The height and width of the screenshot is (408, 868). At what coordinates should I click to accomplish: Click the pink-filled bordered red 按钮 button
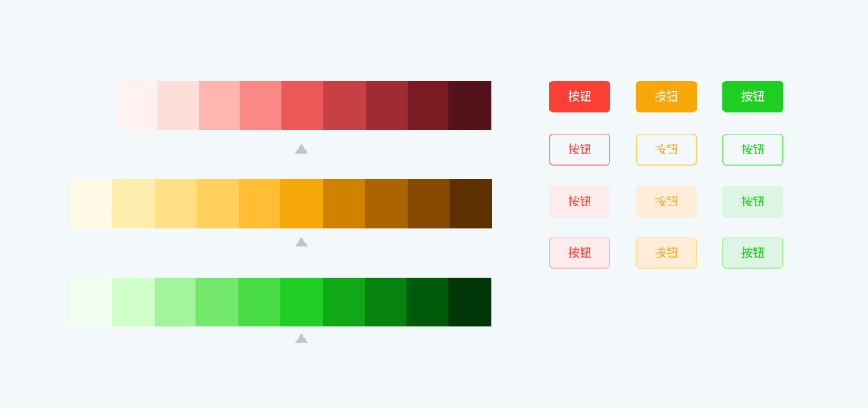(579, 253)
